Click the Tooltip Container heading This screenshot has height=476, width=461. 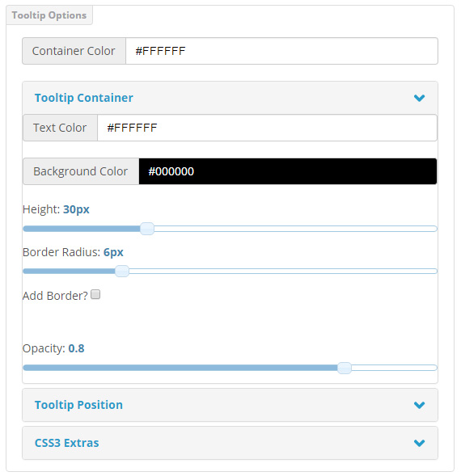[84, 98]
